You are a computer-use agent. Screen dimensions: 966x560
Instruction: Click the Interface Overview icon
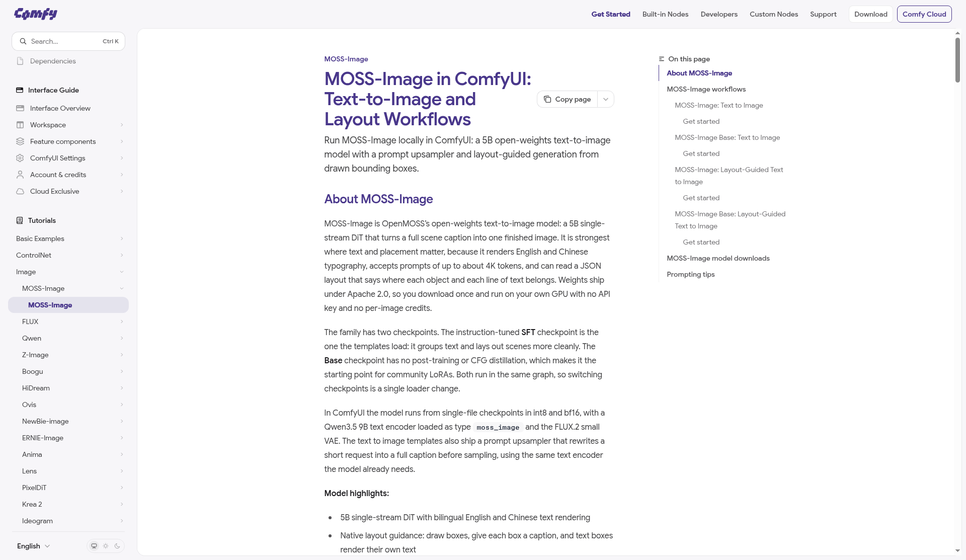(20, 108)
